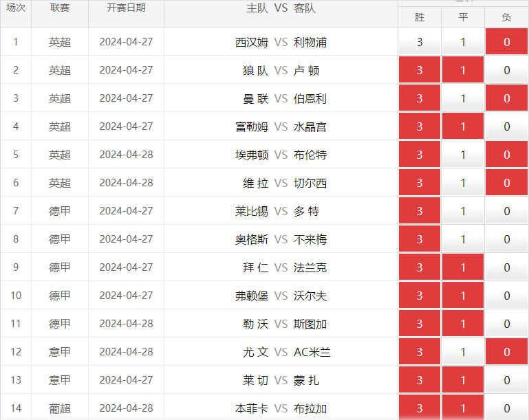Viewport: 529px width, 420px height.
Task: Toggle win (3) for 弗赖堡 VS 沃尔夫
Action: (420, 296)
